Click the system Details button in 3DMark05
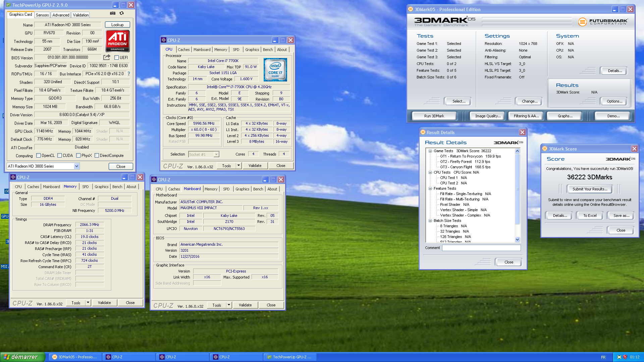Image resolution: width=644 pixels, height=362 pixels. pyautogui.click(x=615, y=71)
